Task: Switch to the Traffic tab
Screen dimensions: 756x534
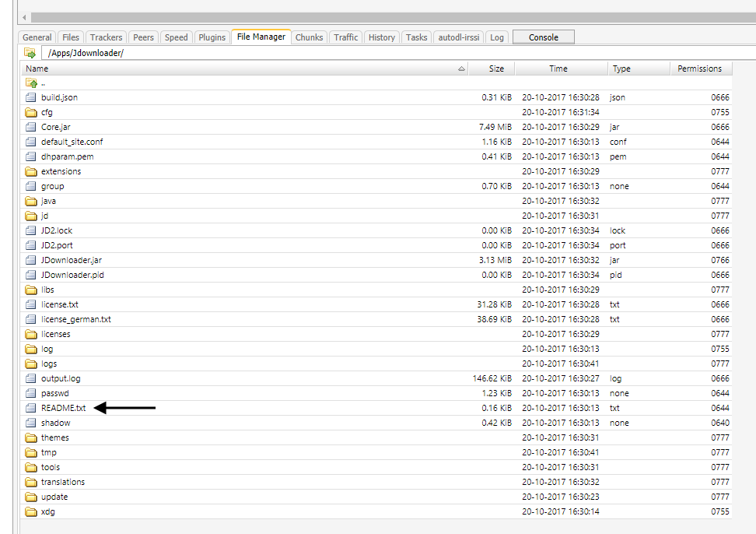Action: (345, 37)
